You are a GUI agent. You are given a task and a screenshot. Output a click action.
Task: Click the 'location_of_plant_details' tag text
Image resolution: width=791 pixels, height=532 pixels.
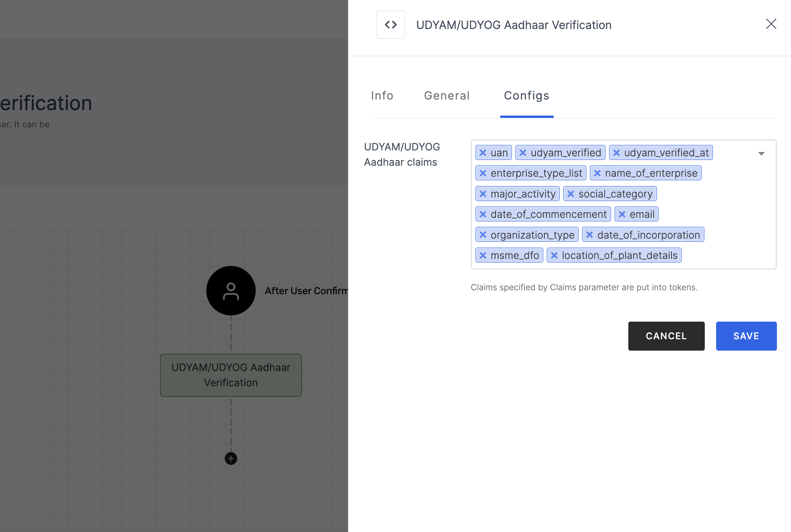pos(620,255)
